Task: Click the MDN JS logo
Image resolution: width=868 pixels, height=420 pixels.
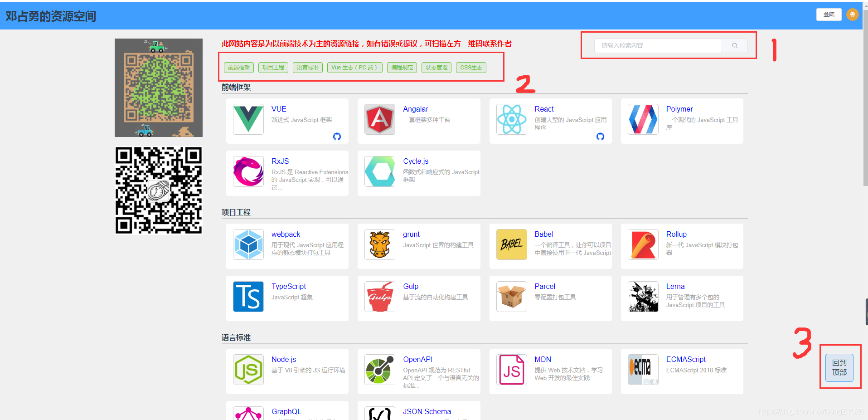Action: click(512, 370)
